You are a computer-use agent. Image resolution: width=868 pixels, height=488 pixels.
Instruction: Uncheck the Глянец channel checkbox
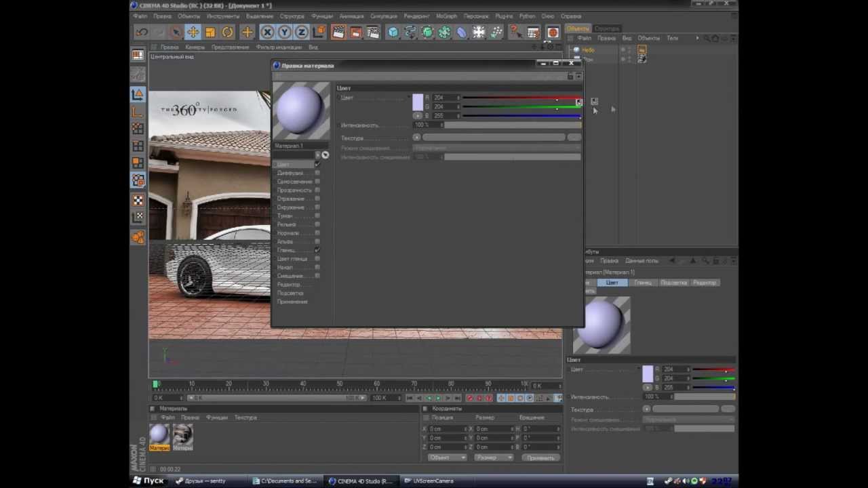(317, 250)
